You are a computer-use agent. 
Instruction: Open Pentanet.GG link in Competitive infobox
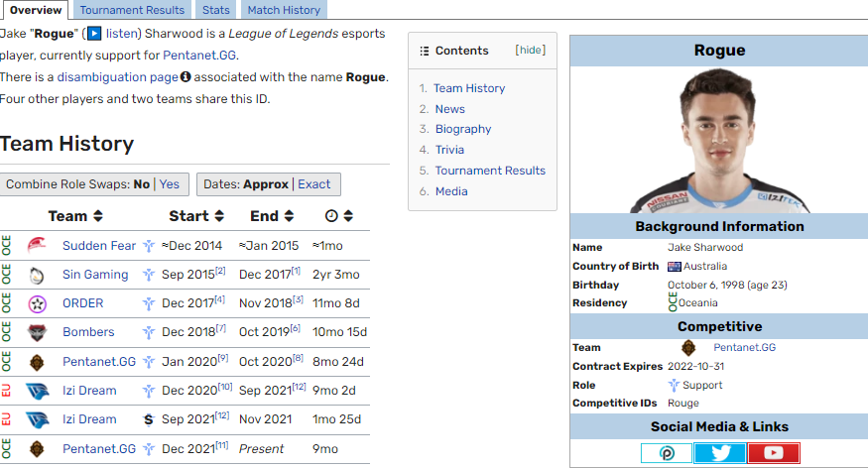(x=745, y=347)
